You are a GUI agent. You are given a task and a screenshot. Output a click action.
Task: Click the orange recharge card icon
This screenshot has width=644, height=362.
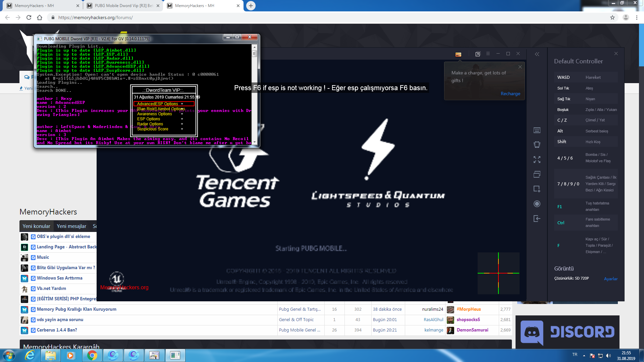tap(459, 55)
